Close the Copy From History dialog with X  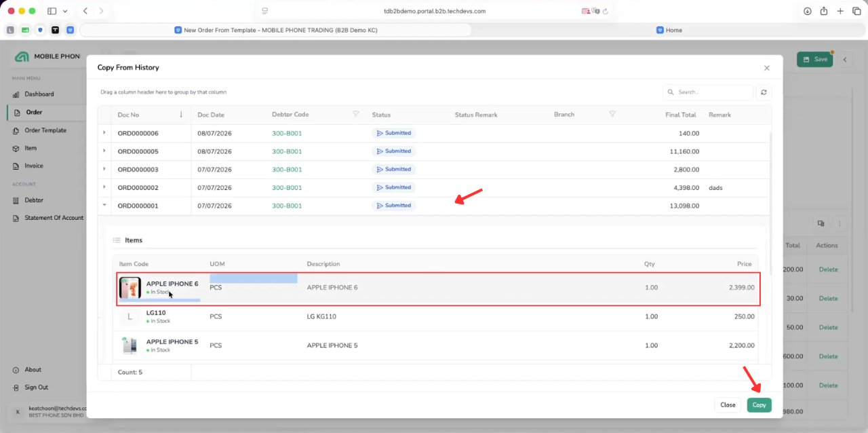point(767,68)
